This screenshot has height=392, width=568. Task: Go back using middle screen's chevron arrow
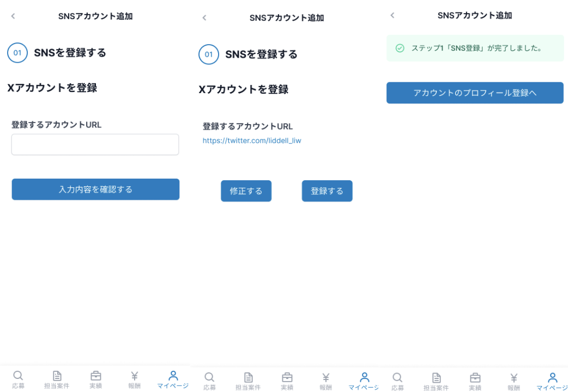tap(204, 18)
